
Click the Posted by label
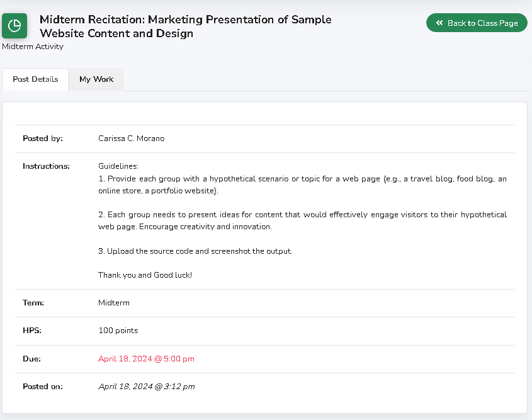(43, 139)
